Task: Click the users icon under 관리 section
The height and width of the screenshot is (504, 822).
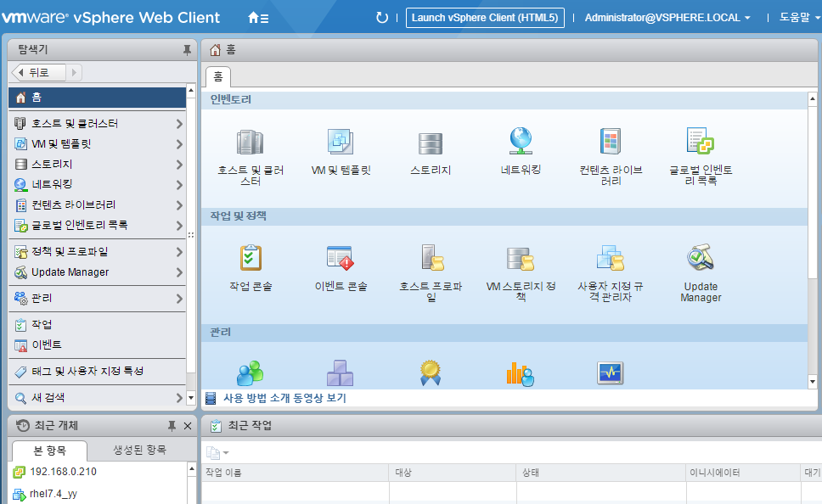Action: (250, 373)
